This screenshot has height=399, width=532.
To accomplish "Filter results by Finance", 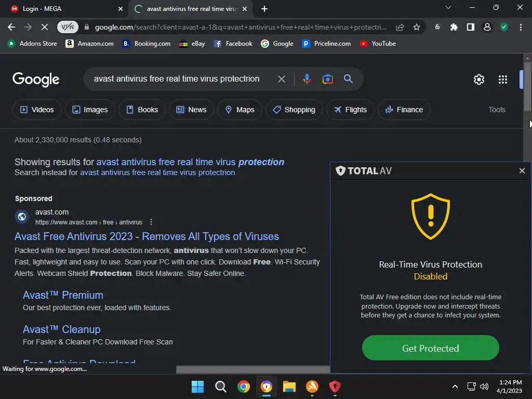I will [404, 110].
